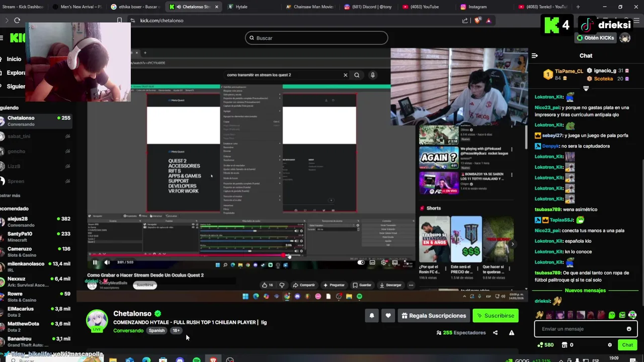644x362 pixels.
Task: Click the browser address bar kick.com/chetalonso
Action: point(162,21)
